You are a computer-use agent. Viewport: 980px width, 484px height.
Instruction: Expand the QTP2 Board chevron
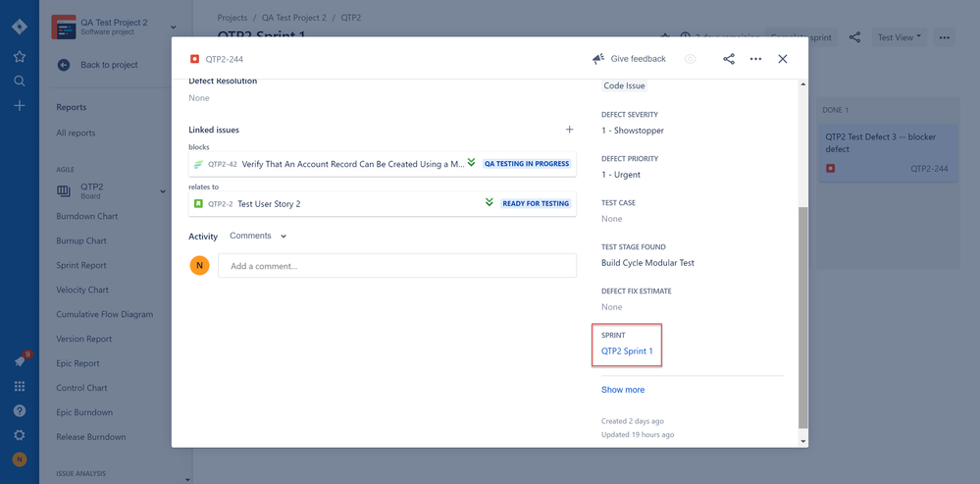(x=163, y=191)
